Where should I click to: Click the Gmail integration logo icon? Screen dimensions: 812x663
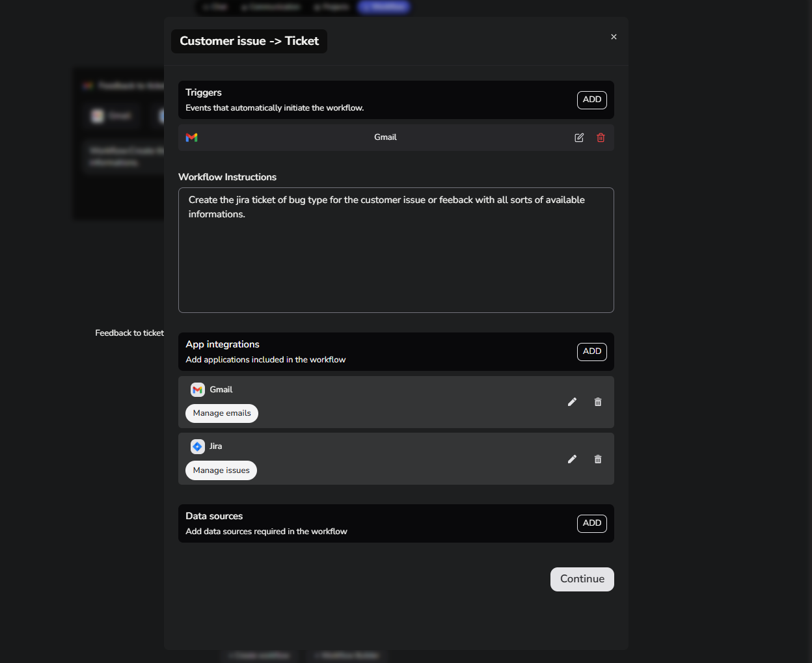click(198, 390)
